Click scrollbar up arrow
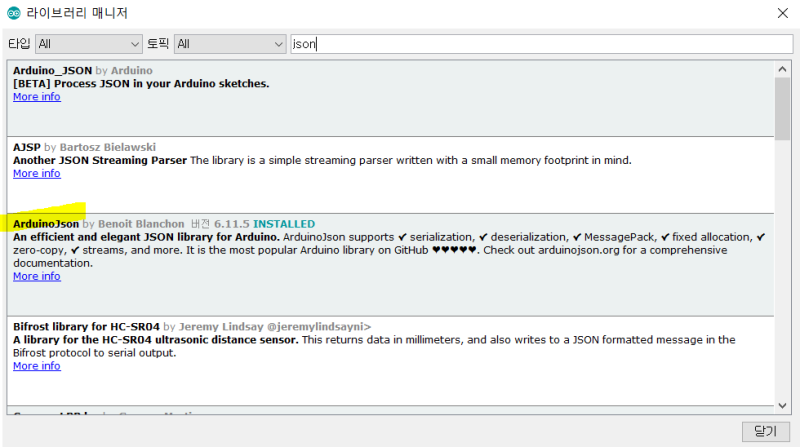800x447 pixels. [782, 69]
